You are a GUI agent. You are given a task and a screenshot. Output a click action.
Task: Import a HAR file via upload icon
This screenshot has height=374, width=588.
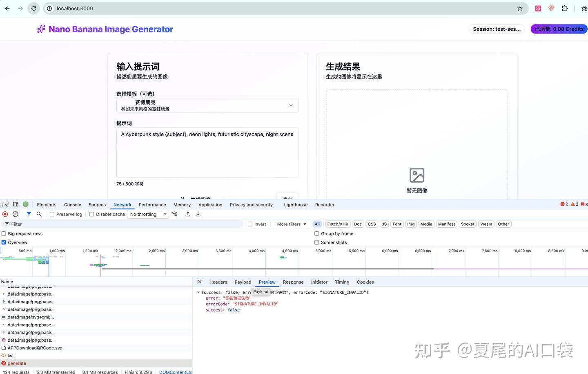[187, 214]
